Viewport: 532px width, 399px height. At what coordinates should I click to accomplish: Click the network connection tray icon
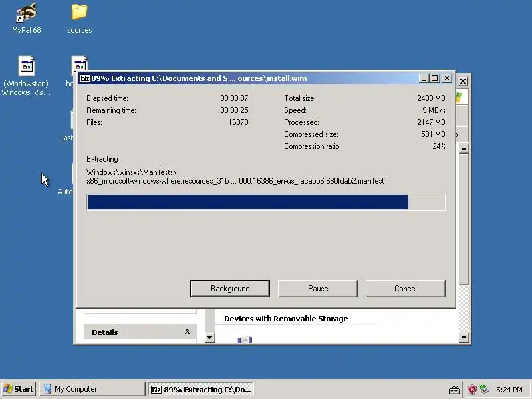pyautogui.click(x=484, y=390)
